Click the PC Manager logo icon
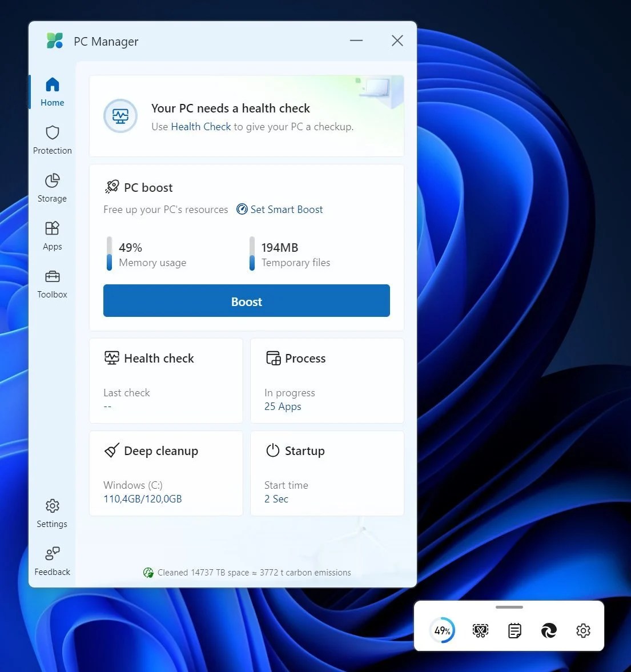The height and width of the screenshot is (672, 631). [54, 41]
